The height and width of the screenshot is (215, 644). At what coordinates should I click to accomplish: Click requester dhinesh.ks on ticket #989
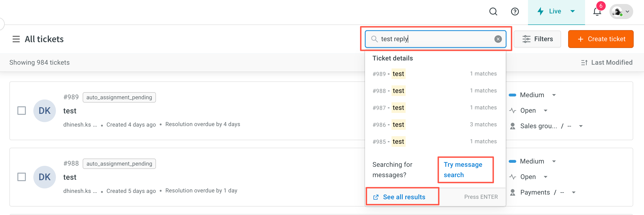80,124
